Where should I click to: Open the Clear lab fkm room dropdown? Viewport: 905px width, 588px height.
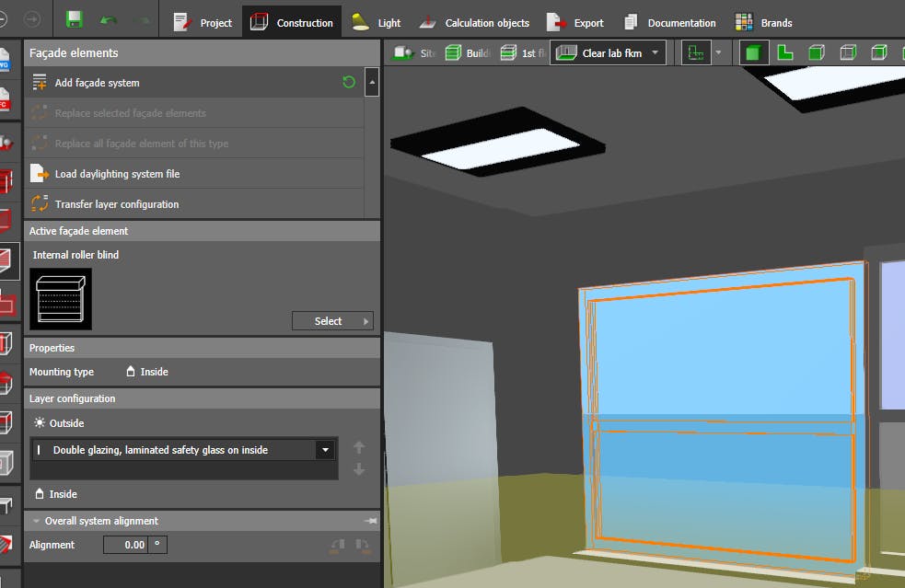[x=608, y=53]
